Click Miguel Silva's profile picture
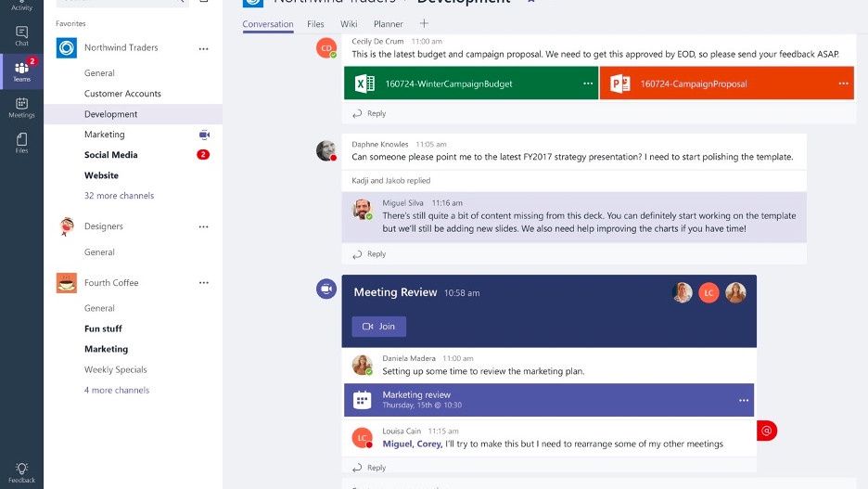868x489 pixels. 363,210
